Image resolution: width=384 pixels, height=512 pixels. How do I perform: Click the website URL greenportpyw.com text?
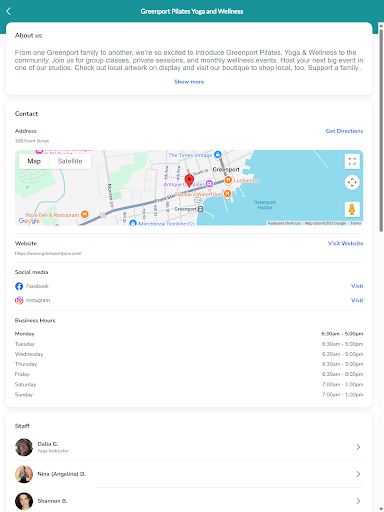click(48, 253)
